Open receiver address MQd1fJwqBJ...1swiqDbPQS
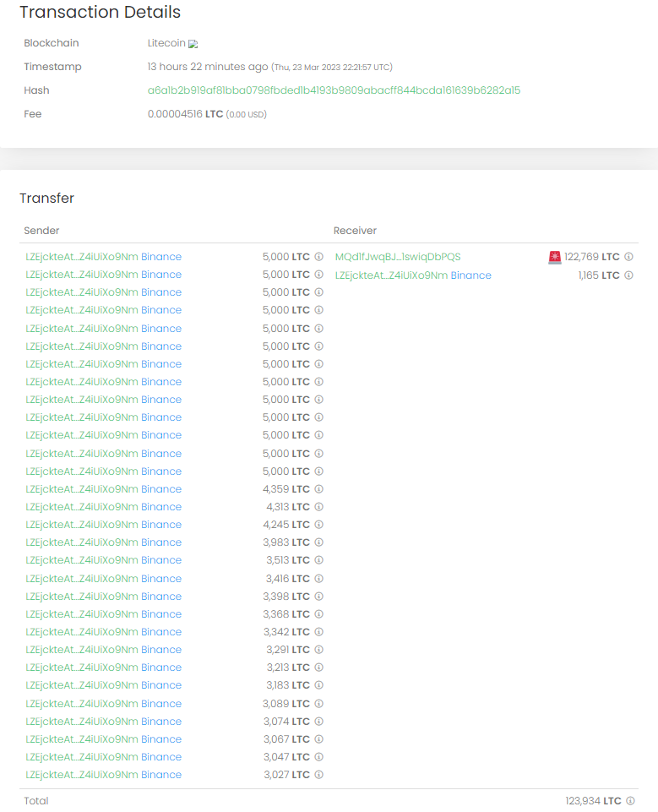 click(x=398, y=257)
